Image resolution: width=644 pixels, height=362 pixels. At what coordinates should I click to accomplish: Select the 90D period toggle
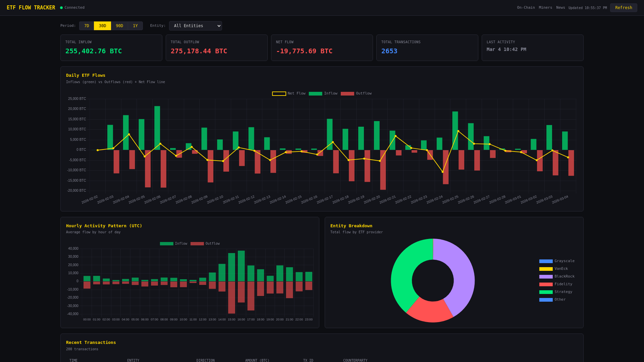pyautogui.click(x=119, y=25)
